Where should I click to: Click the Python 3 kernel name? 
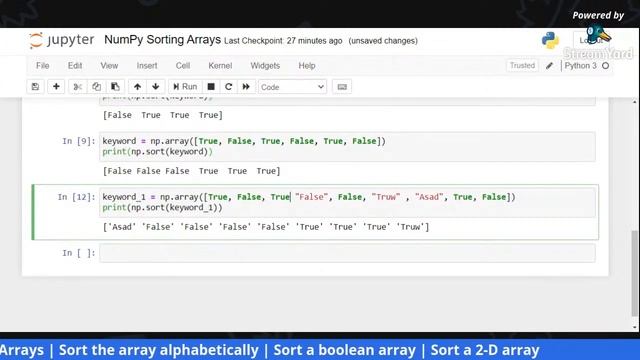[580, 66]
